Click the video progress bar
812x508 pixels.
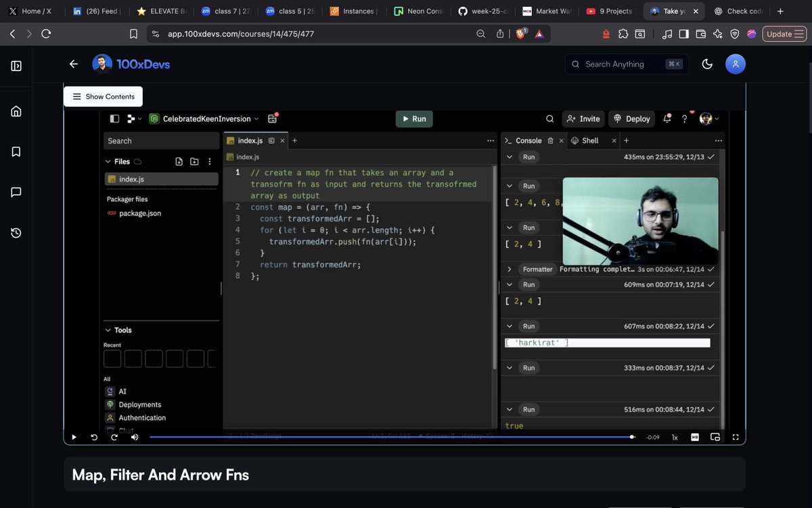tap(392, 438)
